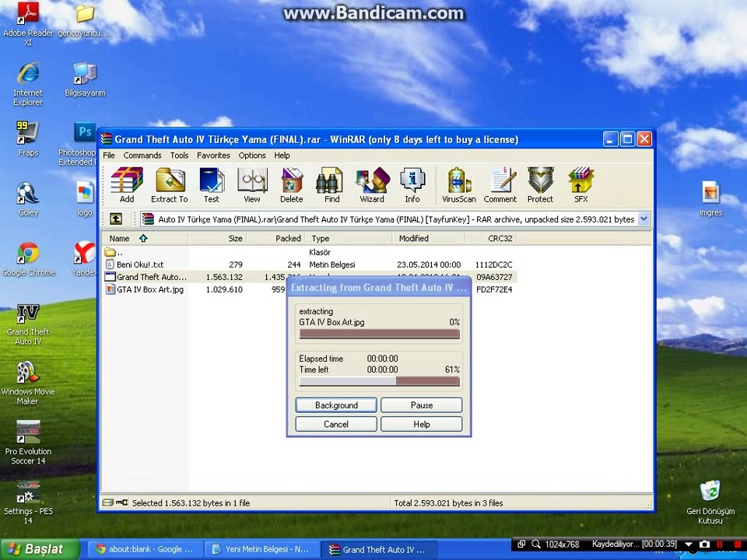This screenshot has width=747, height=560.
Task: Click the Delete toolbar icon
Action: click(x=292, y=185)
